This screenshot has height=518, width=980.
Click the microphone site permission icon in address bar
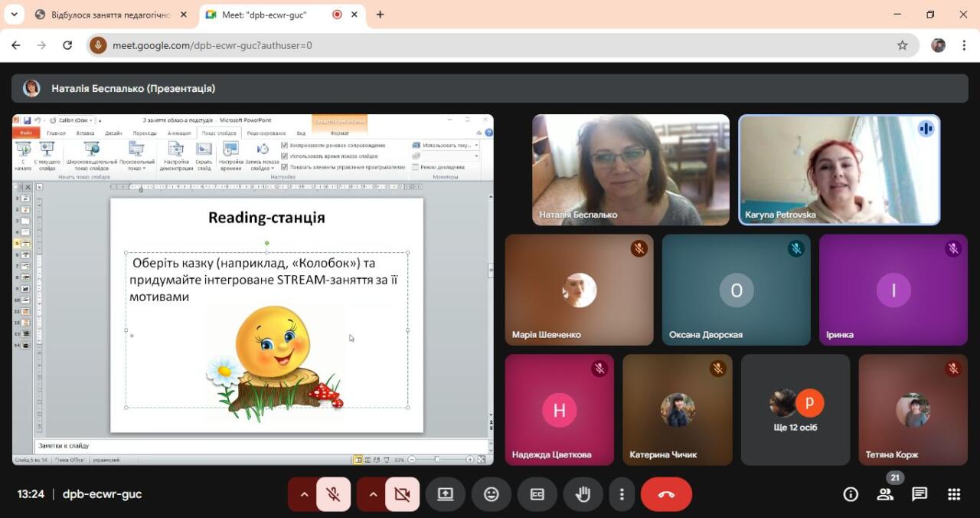[98, 45]
